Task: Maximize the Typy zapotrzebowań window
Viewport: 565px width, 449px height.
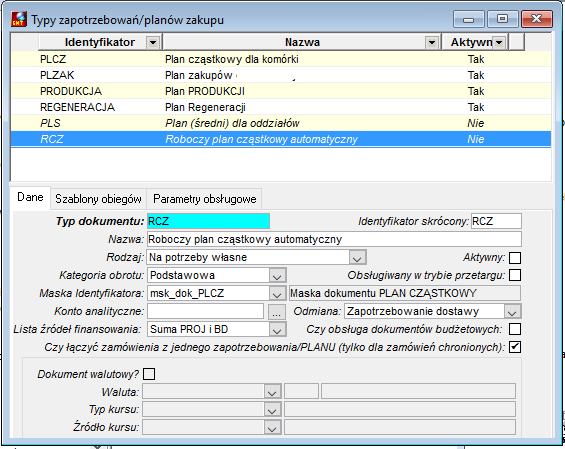Action: pyautogui.click(x=502, y=19)
